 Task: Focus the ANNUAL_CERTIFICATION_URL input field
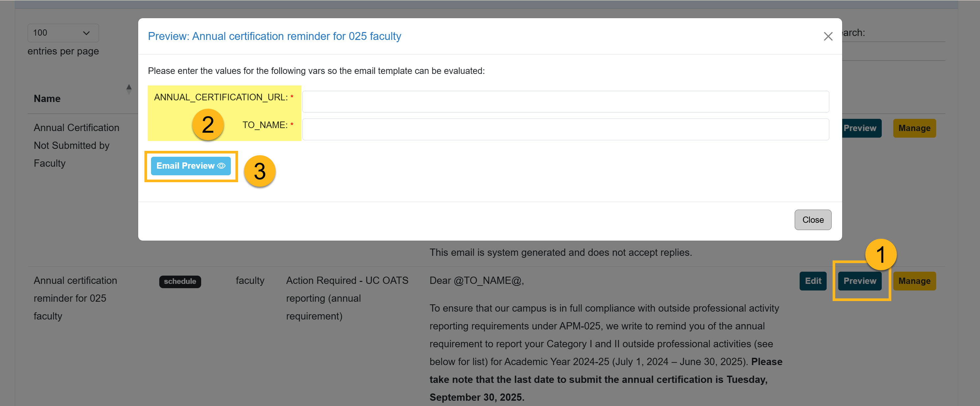pos(565,102)
